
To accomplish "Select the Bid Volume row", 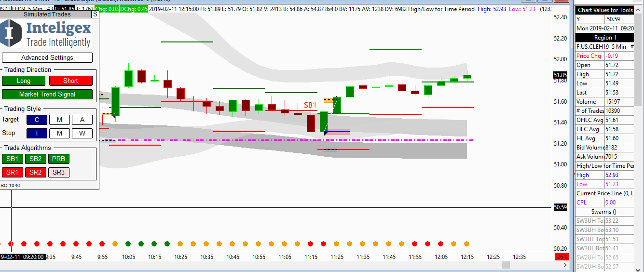I will pos(604,148).
